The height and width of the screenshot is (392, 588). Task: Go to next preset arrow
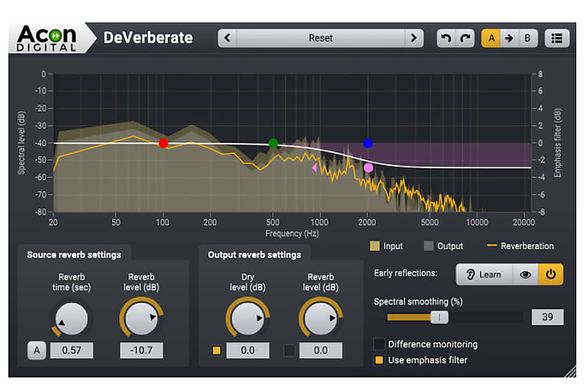(x=415, y=38)
